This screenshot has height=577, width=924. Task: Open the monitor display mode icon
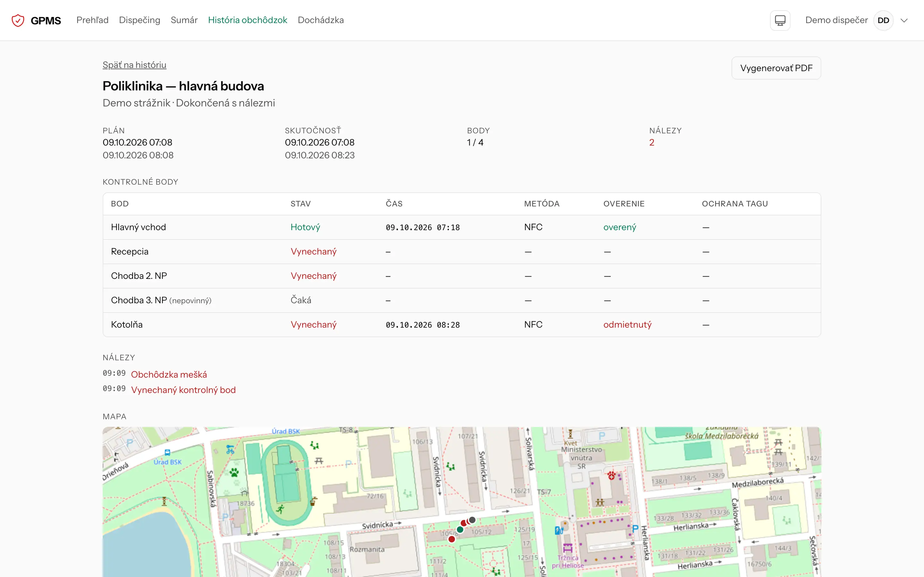click(780, 20)
